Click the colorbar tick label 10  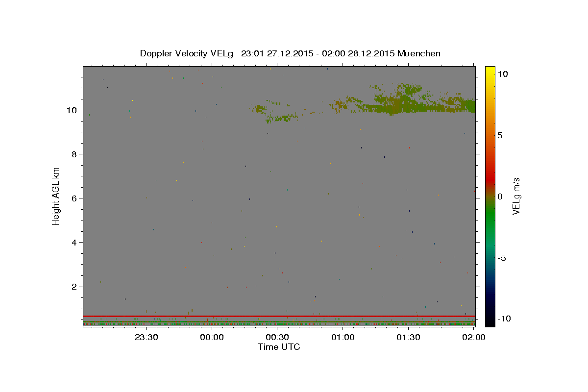(503, 73)
